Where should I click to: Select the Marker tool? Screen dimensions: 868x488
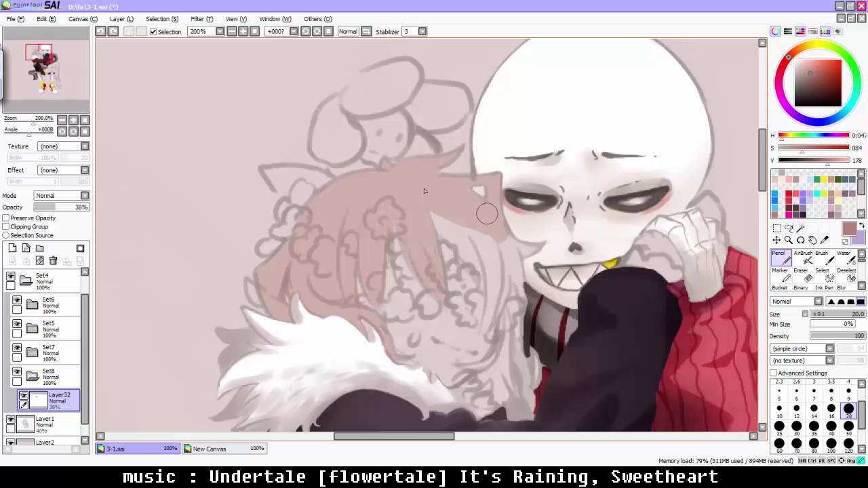click(x=780, y=275)
